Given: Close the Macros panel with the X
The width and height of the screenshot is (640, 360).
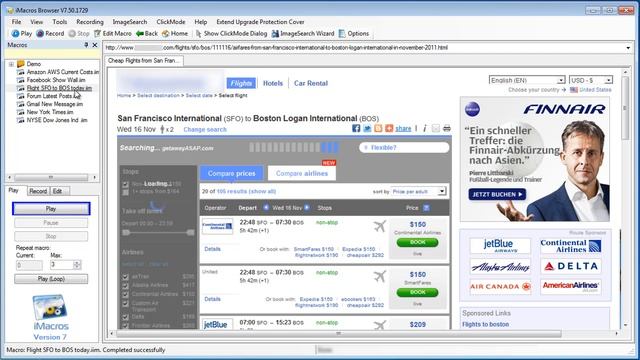Looking at the screenshot, I should tap(95, 45).
